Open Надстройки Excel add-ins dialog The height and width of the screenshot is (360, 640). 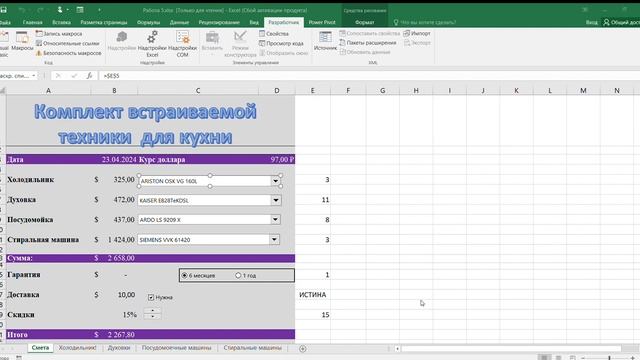152,43
